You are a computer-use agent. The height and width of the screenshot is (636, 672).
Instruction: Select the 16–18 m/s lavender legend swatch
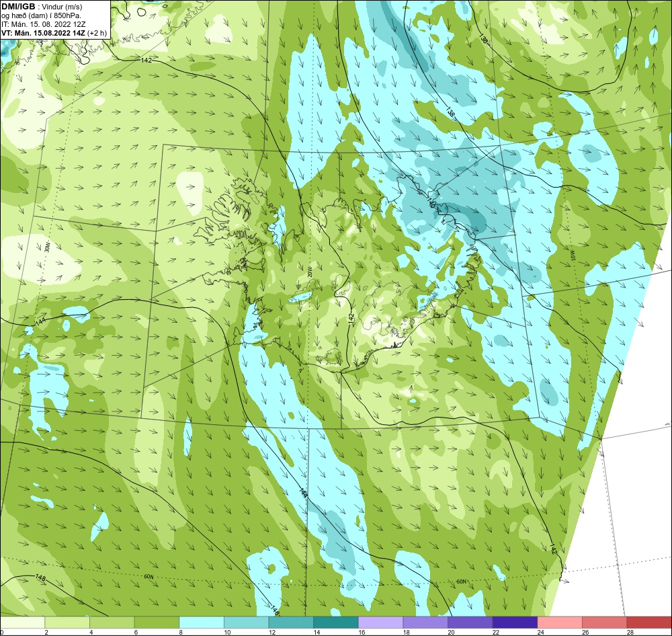(380, 623)
